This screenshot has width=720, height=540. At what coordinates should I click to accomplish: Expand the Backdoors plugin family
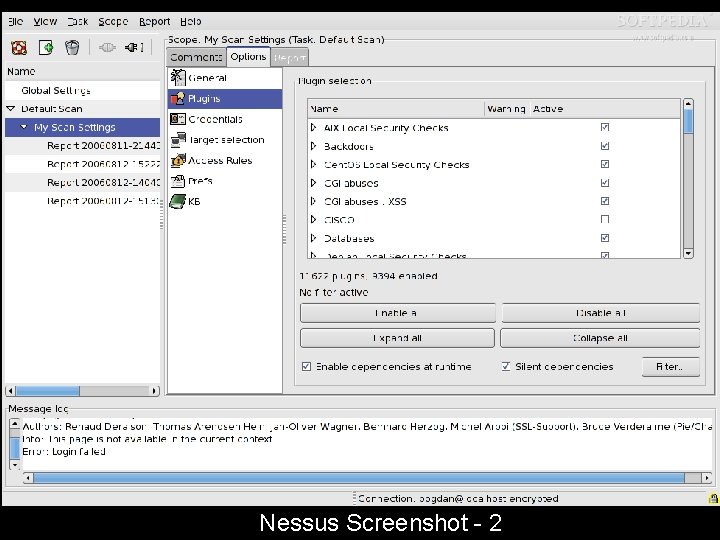(x=314, y=146)
